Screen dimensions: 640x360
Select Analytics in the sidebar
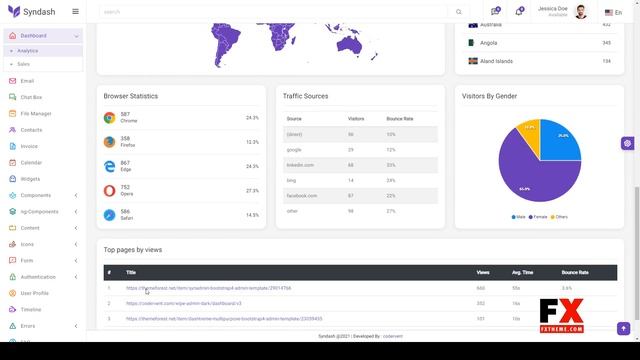27,51
